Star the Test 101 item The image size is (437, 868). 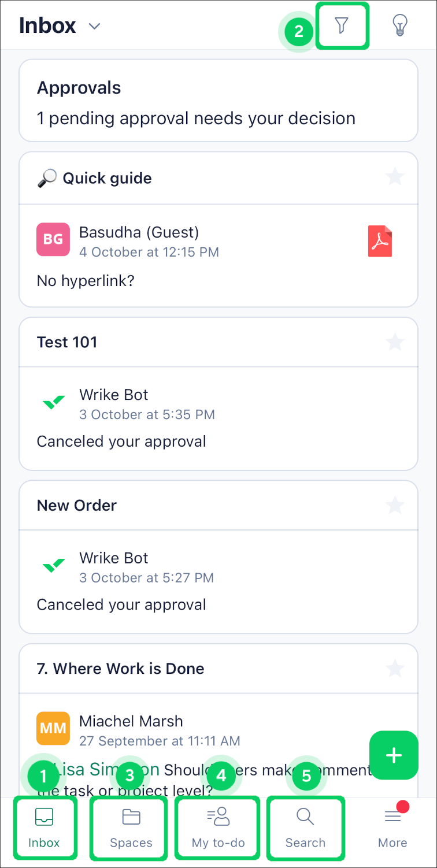[395, 342]
